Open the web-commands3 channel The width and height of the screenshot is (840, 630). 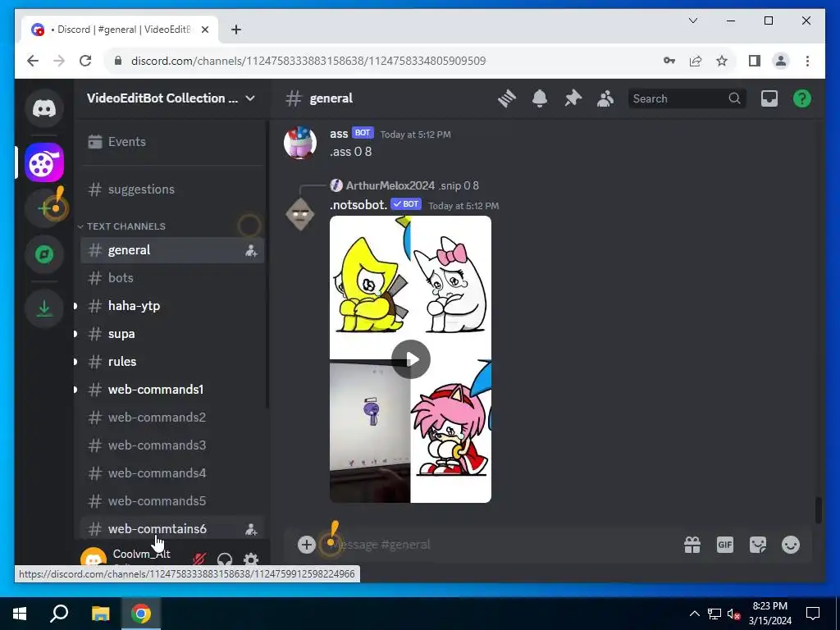[x=171, y=445]
